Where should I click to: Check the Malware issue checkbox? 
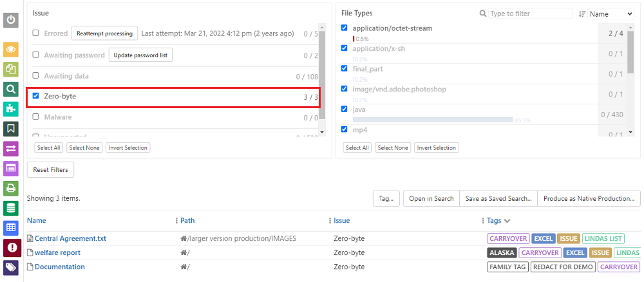pos(35,117)
